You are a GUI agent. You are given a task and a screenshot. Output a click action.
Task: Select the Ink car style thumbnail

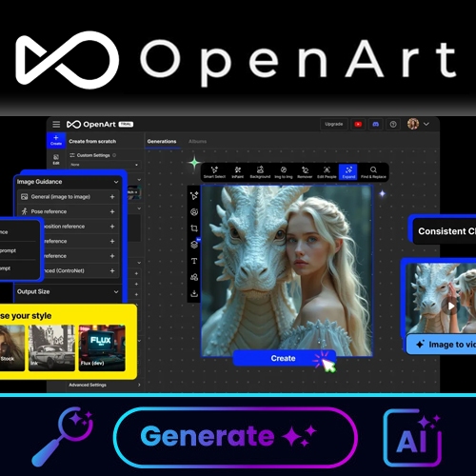(51, 347)
